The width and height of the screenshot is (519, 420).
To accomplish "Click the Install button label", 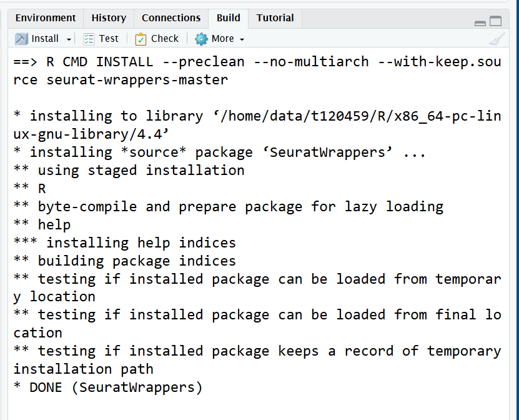I will [45, 39].
